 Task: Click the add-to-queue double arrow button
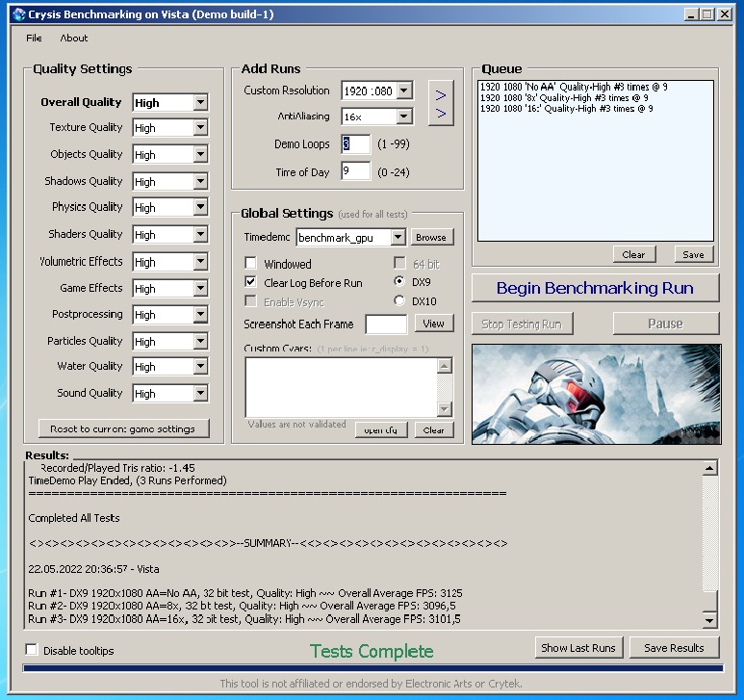pyautogui.click(x=441, y=103)
